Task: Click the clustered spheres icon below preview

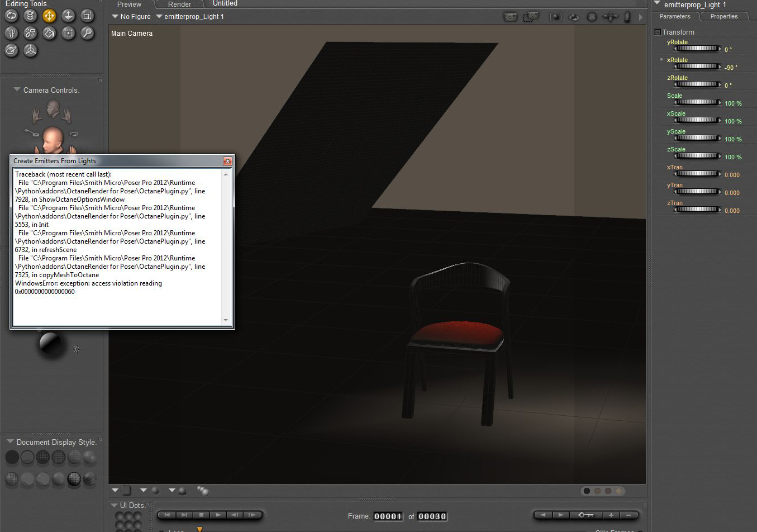Action: click(203, 491)
